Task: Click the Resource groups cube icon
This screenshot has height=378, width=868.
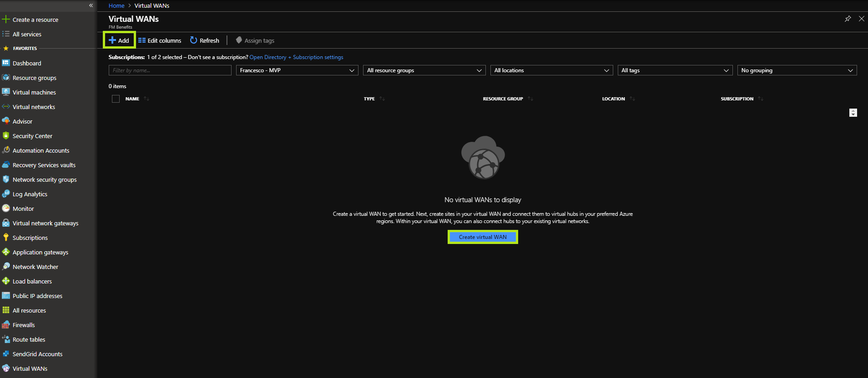Action: tap(6, 78)
